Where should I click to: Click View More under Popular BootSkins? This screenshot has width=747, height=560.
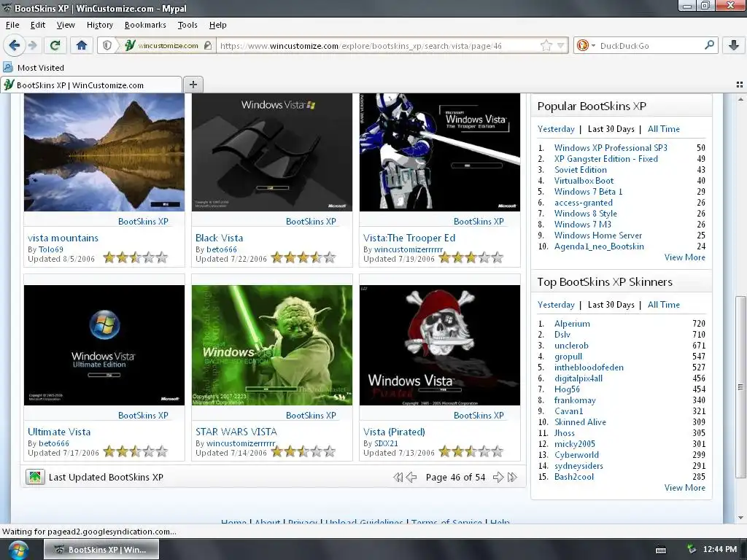click(x=684, y=257)
